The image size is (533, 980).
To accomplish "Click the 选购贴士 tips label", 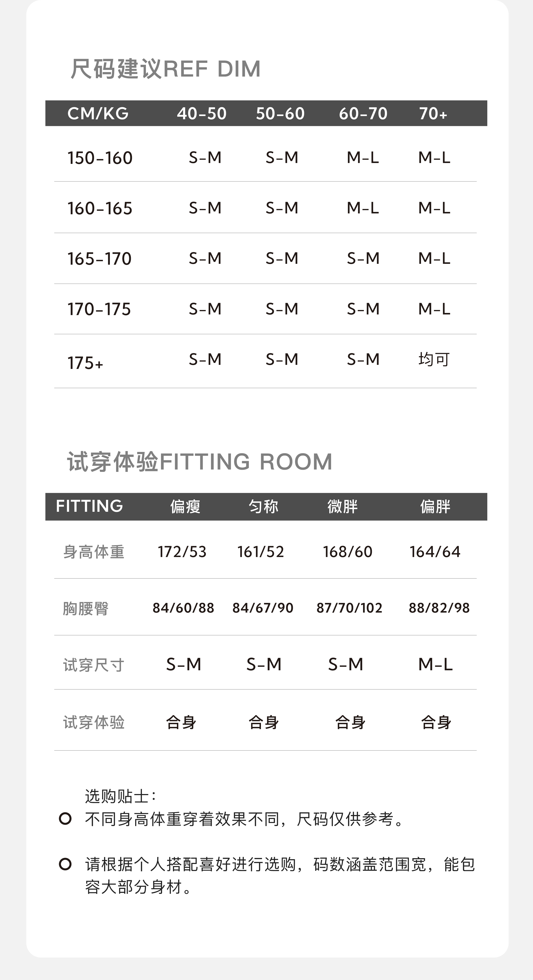I will pos(120,796).
